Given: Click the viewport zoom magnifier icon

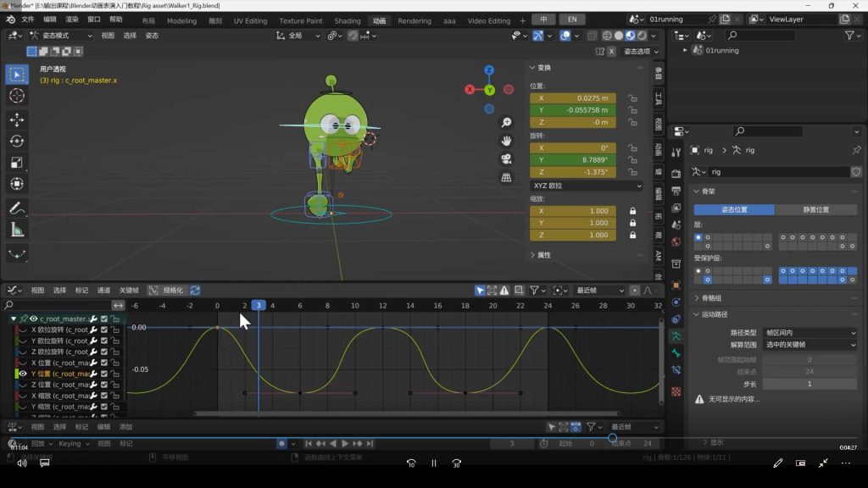Looking at the screenshot, I should point(506,123).
